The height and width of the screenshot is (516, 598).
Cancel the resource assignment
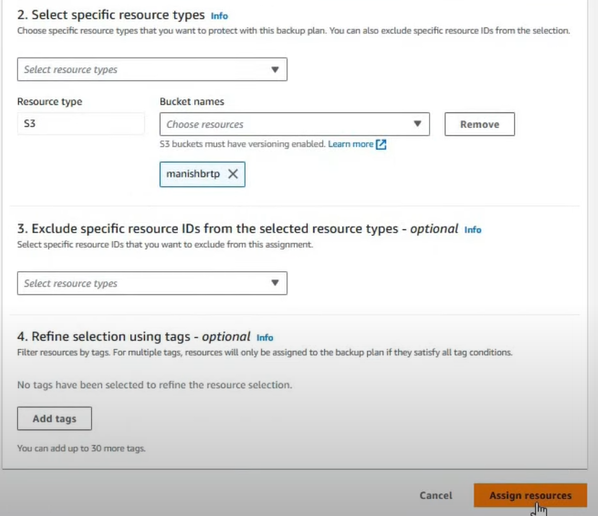[x=436, y=495]
